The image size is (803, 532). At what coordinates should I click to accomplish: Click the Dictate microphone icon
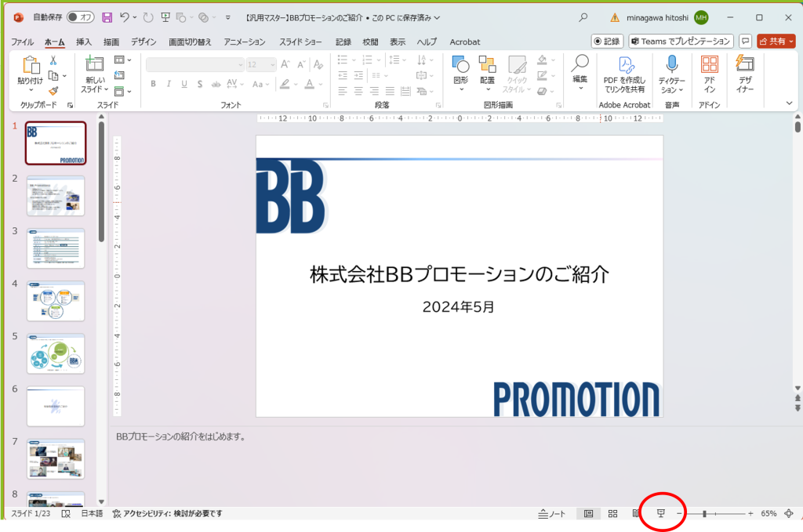click(671, 65)
